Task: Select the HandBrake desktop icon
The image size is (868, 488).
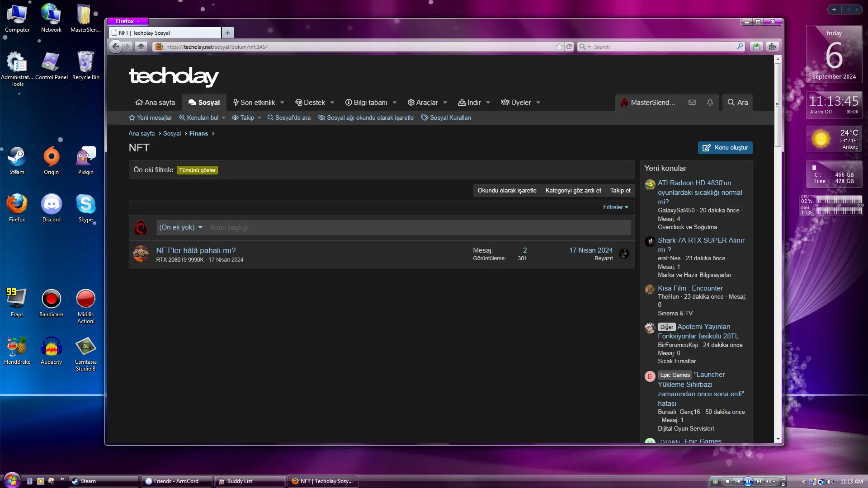Action: 17,350
